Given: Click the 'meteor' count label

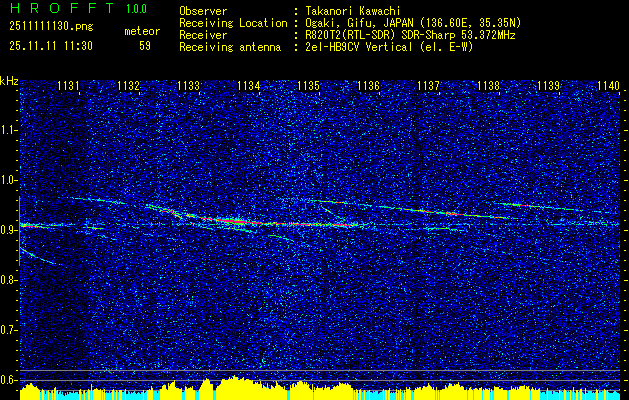Looking at the screenshot, I should point(142,31).
